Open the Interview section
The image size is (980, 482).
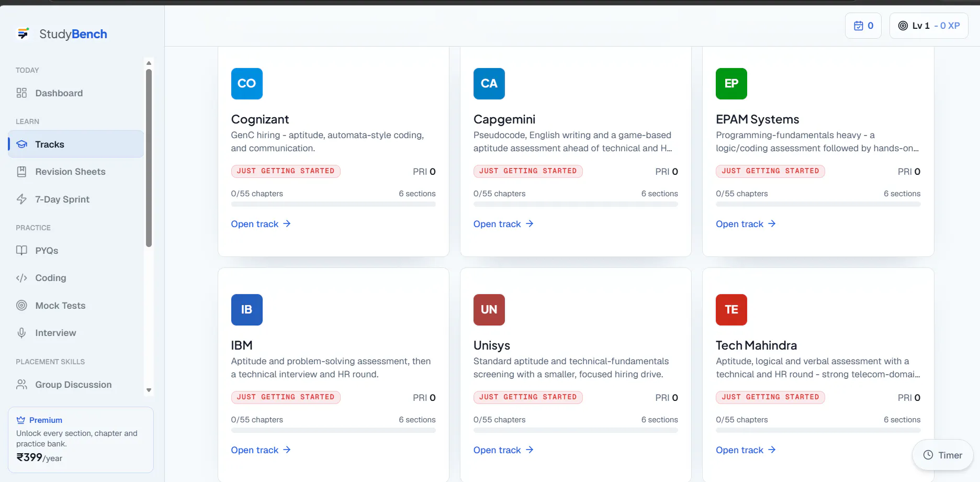click(x=76, y=333)
